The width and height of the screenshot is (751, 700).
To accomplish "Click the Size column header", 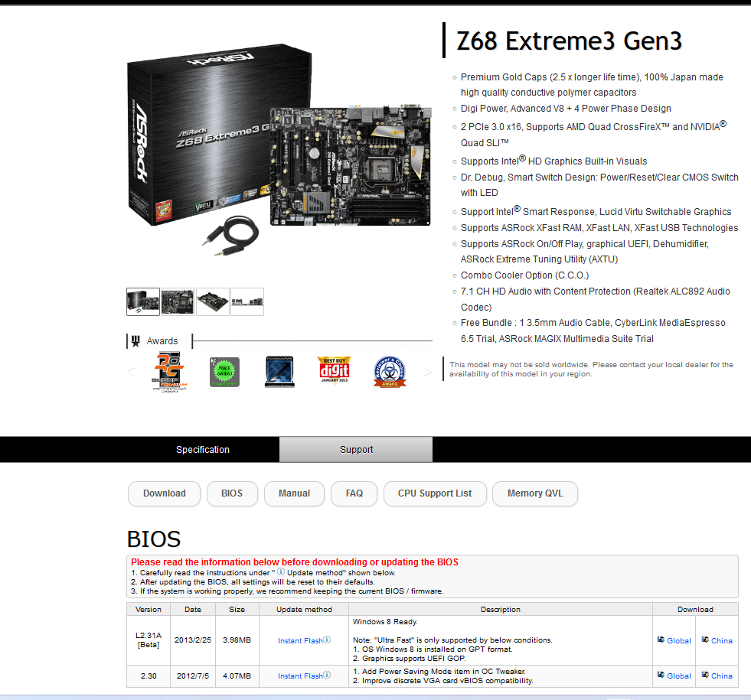I will (x=237, y=609).
